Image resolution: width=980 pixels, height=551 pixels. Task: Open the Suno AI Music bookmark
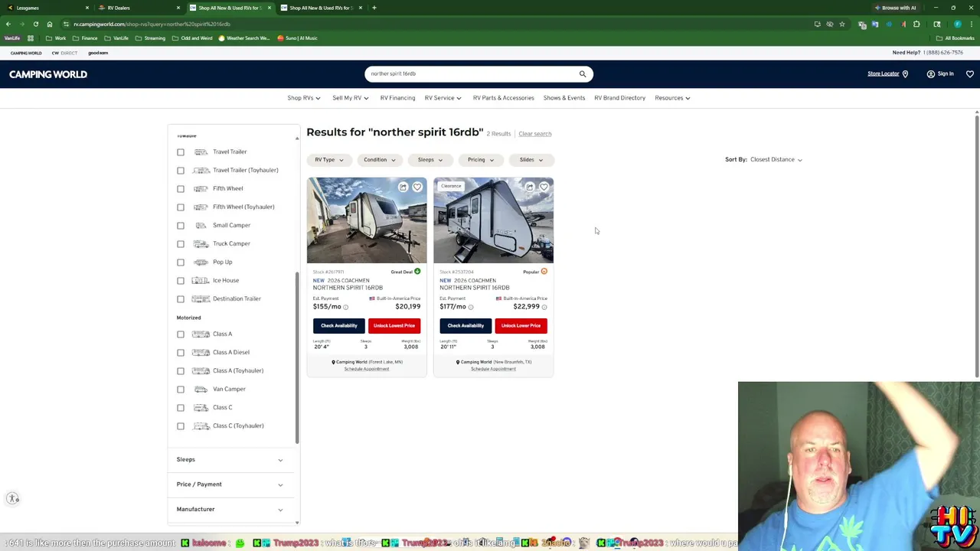pos(297,38)
